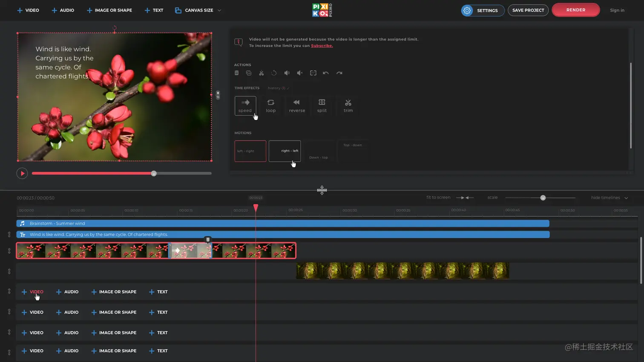The height and width of the screenshot is (362, 644).
Task: Click the Save Project button
Action: click(528, 10)
